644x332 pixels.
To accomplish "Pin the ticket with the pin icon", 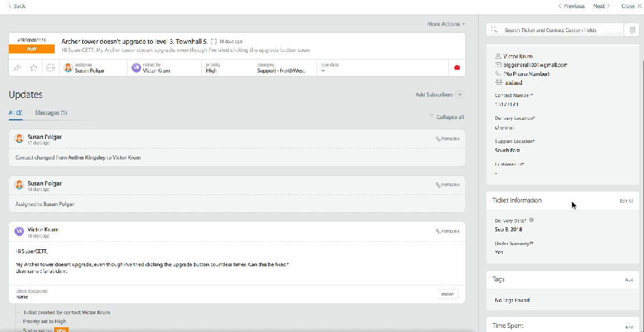I will tap(17, 68).
